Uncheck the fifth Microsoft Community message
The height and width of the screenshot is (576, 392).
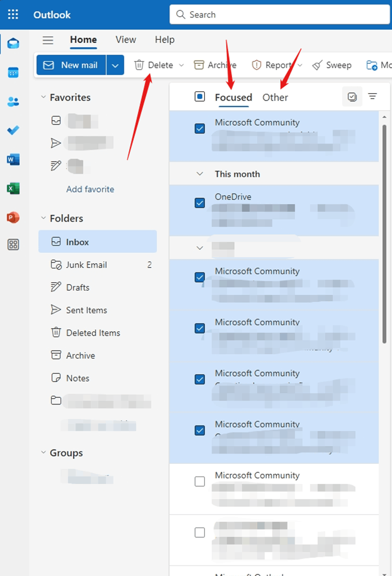click(200, 430)
